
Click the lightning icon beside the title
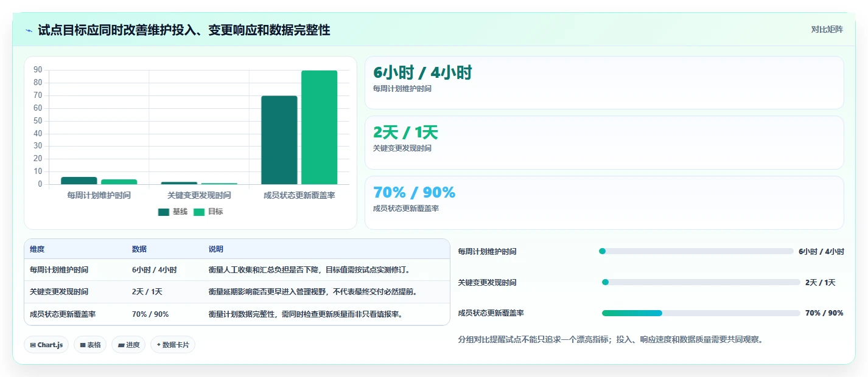tap(29, 30)
